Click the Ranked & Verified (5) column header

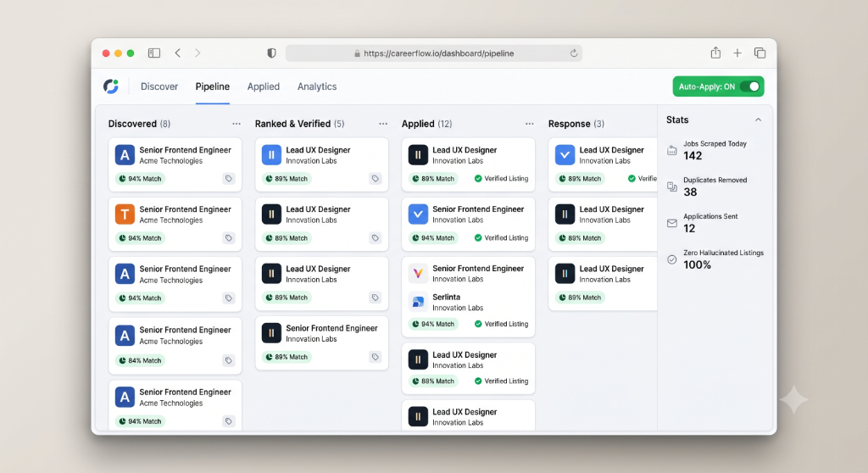point(299,124)
